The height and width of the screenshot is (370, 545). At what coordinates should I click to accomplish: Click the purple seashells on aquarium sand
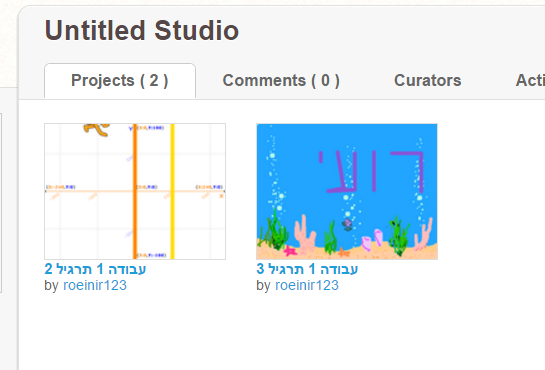(372, 240)
